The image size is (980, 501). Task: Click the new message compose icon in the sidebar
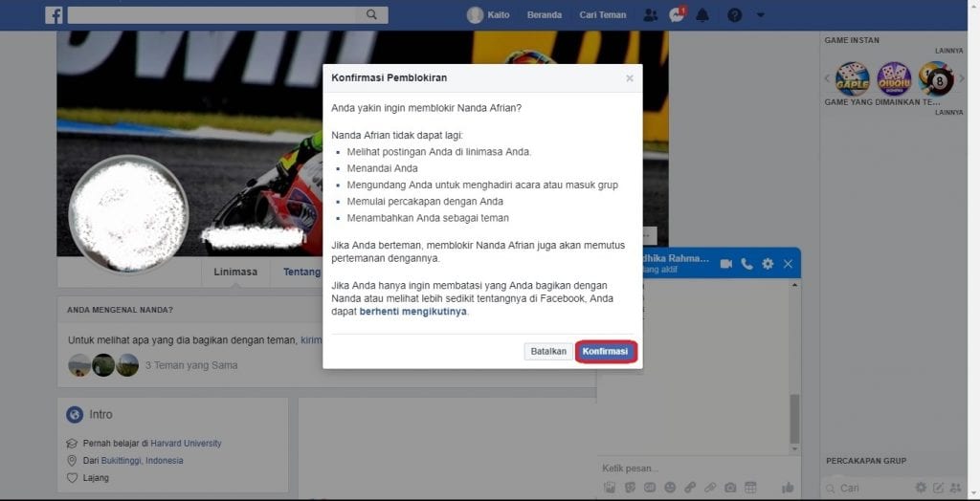(x=938, y=488)
